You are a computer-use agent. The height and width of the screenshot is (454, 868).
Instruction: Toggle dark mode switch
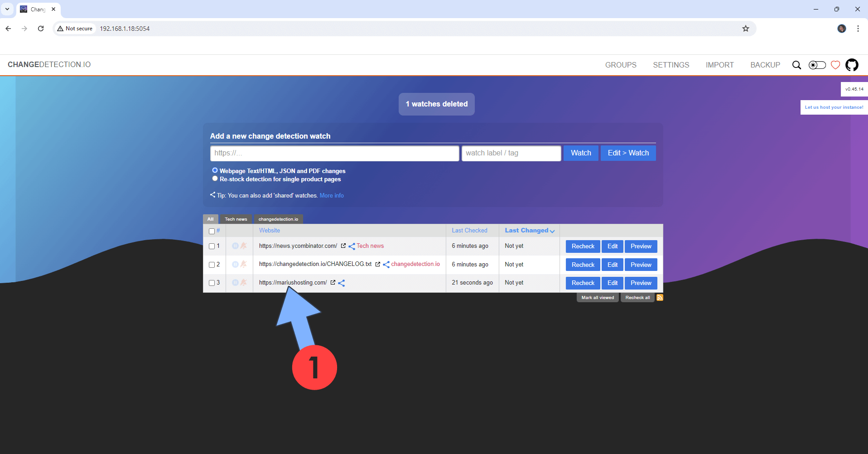pos(817,65)
